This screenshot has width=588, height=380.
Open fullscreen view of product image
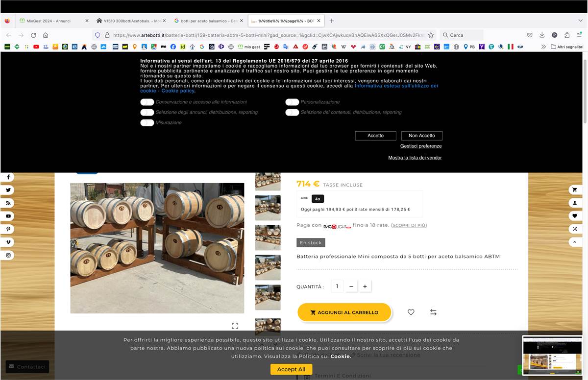coord(235,326)
